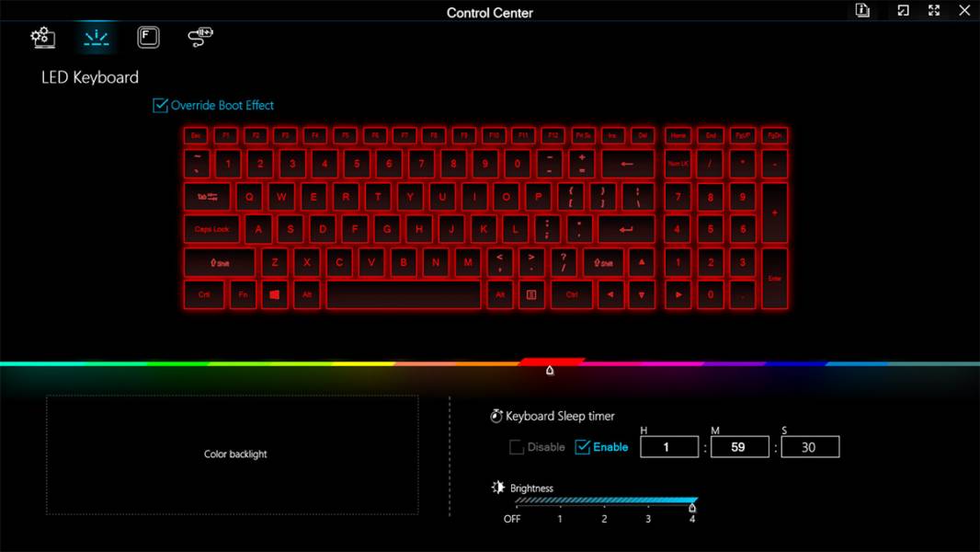Click the seconds field showing 30
The image size is (980, 552).
point(810,447)
